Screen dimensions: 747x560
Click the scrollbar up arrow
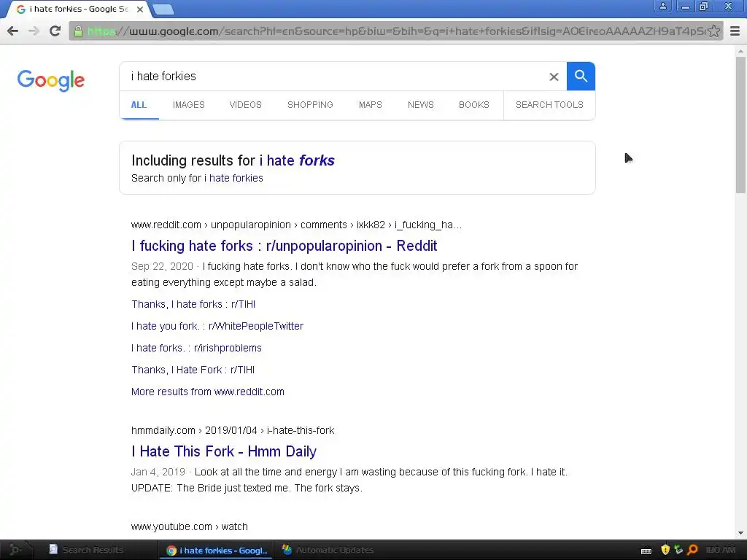pyautogui.click(x=740, y=50)
